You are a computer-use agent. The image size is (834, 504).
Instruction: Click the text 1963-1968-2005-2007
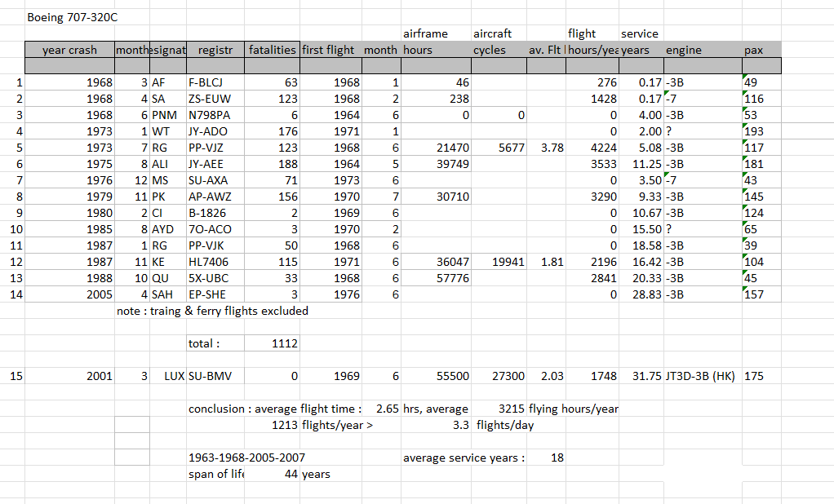click(246, 458)
